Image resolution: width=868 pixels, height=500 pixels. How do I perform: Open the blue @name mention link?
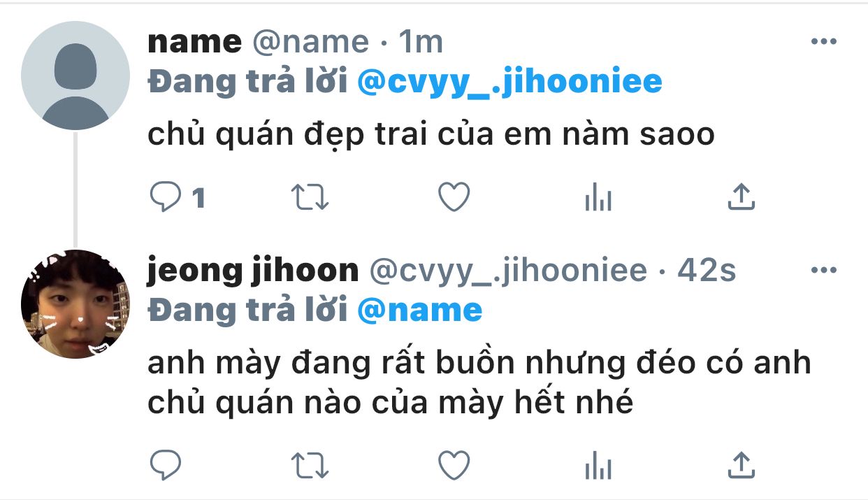[x=419, y=310]
